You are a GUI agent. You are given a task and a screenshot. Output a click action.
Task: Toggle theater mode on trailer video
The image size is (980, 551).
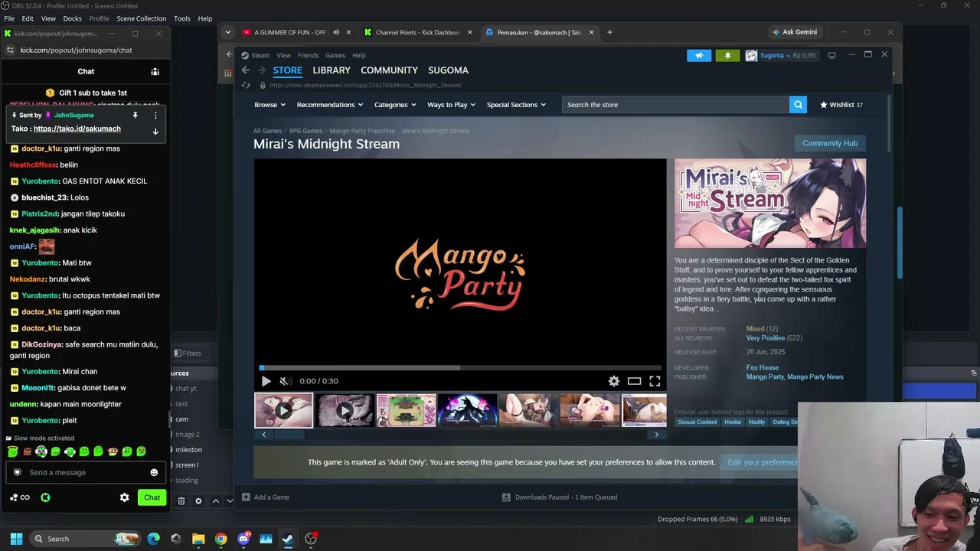tap(634, 381)
